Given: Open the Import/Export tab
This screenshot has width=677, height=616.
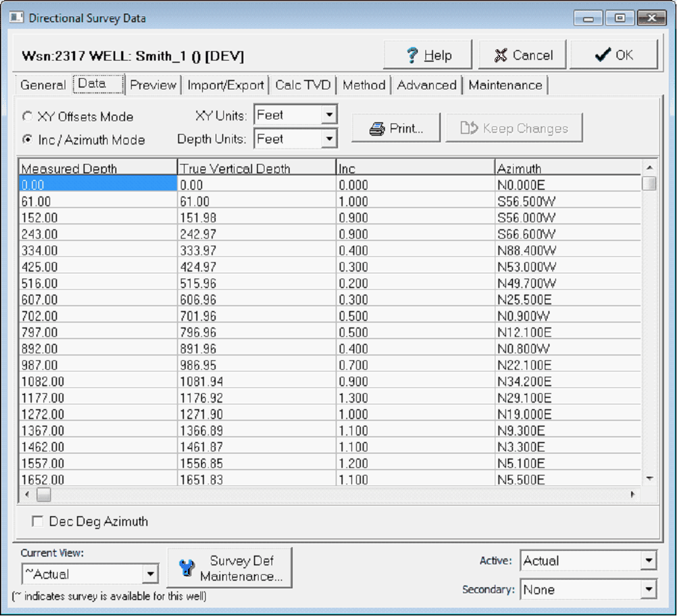Looking at the screenshot, I should (225, 85).
